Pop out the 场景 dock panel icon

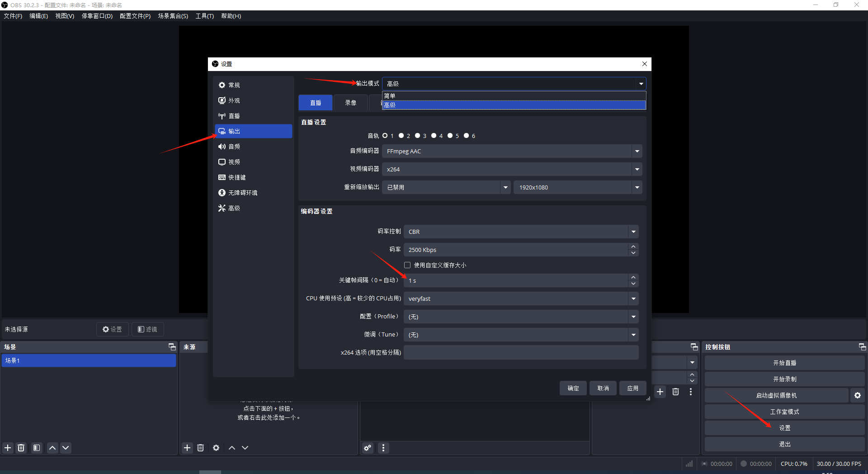pyautogui.click(x=172, y=347)
